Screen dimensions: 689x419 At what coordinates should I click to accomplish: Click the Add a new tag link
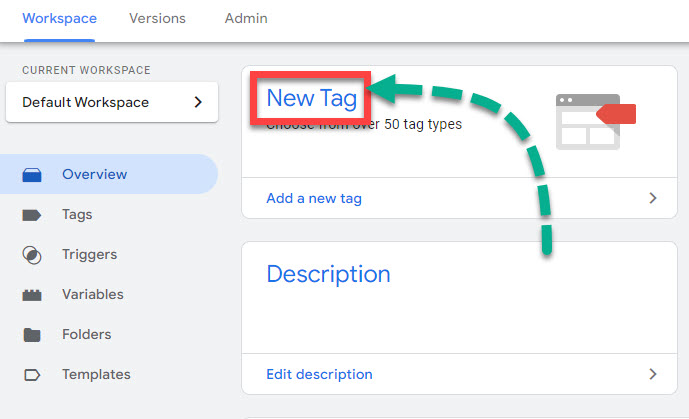tap(314, 198)
